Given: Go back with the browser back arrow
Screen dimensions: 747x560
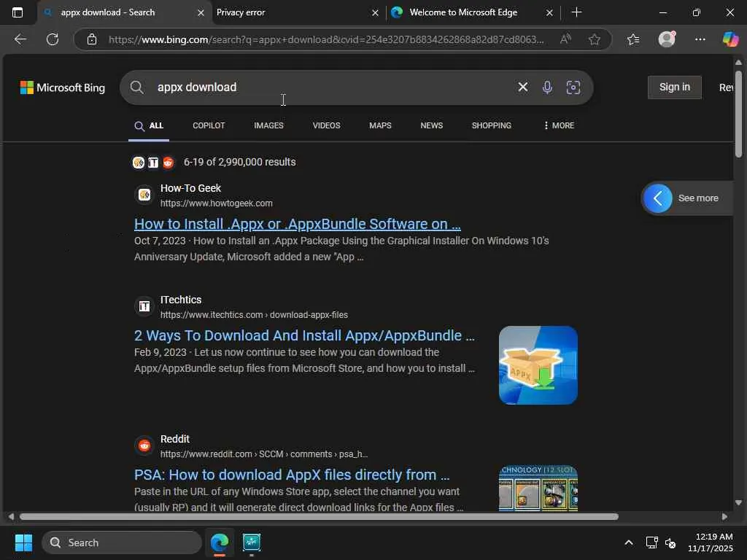Looking at the screenshot, I should coord(20,39).
